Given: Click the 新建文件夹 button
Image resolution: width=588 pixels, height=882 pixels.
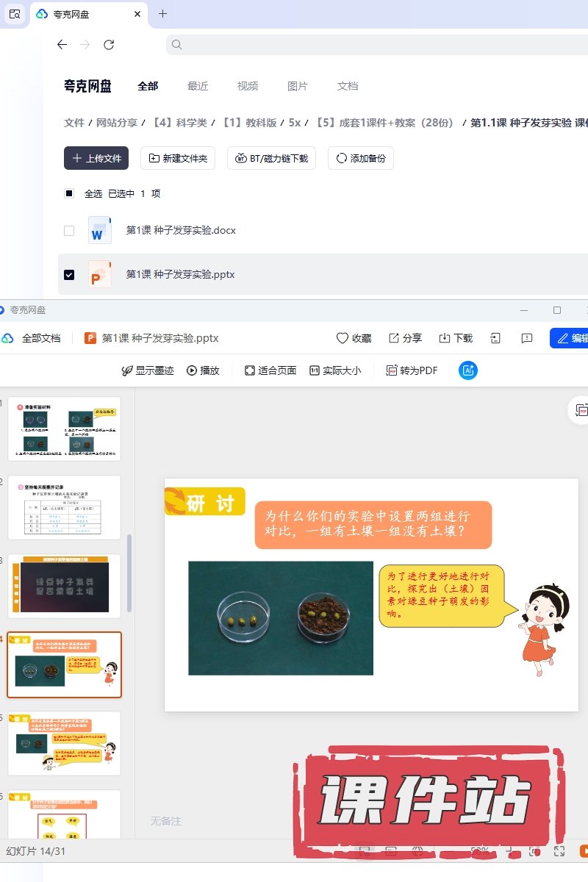Looking at the screenshot, I should (x=178, y=158).
